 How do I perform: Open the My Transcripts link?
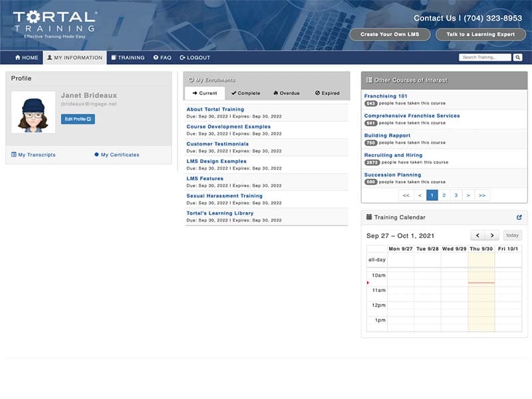click(x=34, y=155)
